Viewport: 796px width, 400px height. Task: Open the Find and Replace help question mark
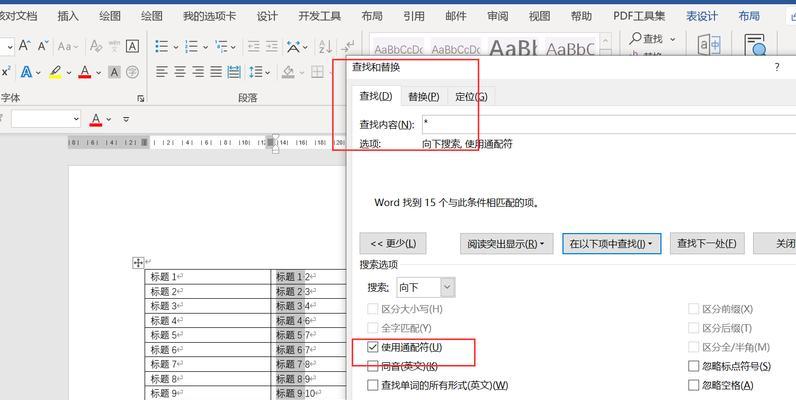[777, 67]
